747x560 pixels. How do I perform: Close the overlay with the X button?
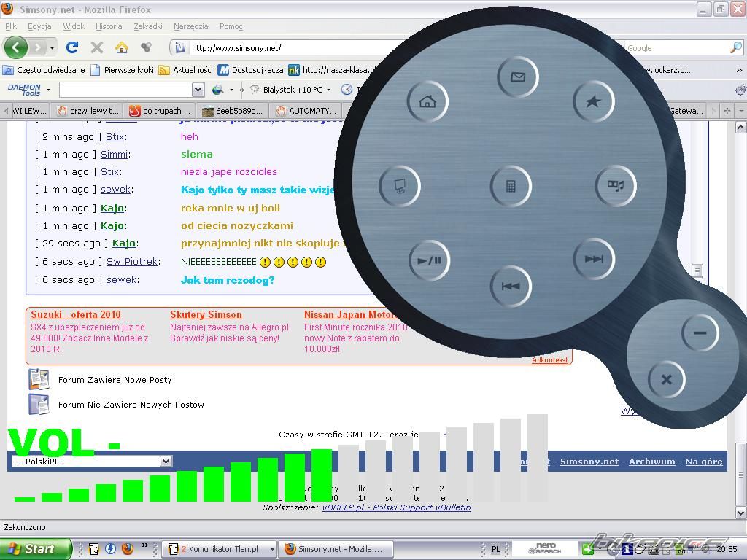pos(666,379)
